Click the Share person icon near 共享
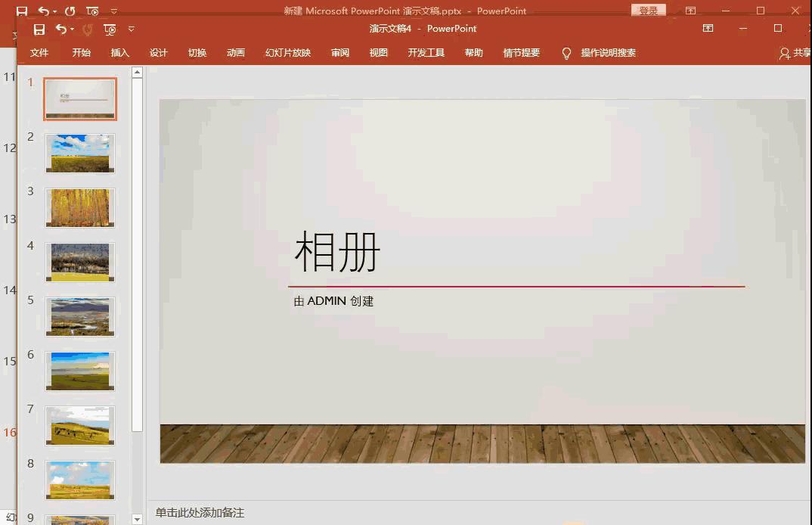812x525 pixels. click(x=786, y=53)
